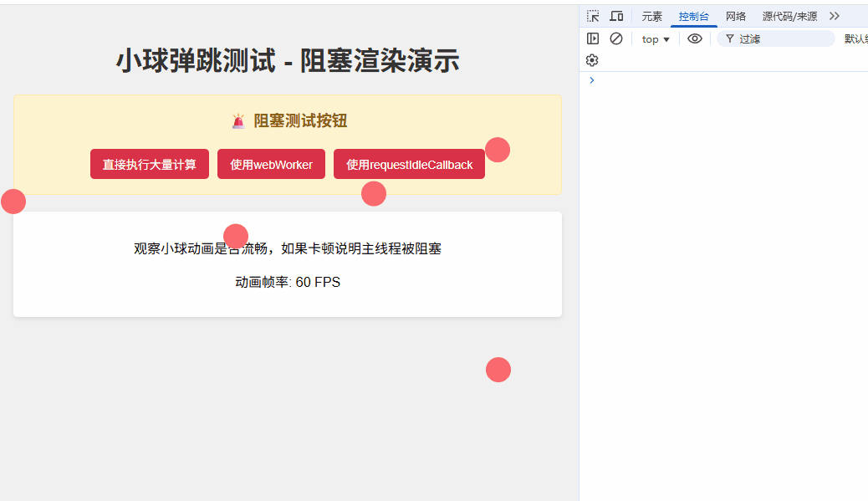
Task: Create a live expression with the eye icon
Action: (x=694, y=38)
